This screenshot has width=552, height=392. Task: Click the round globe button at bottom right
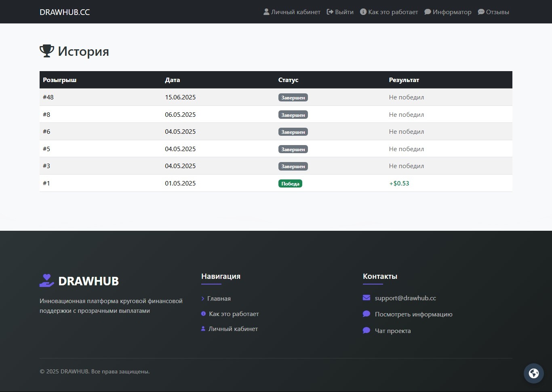pos(534,373)
